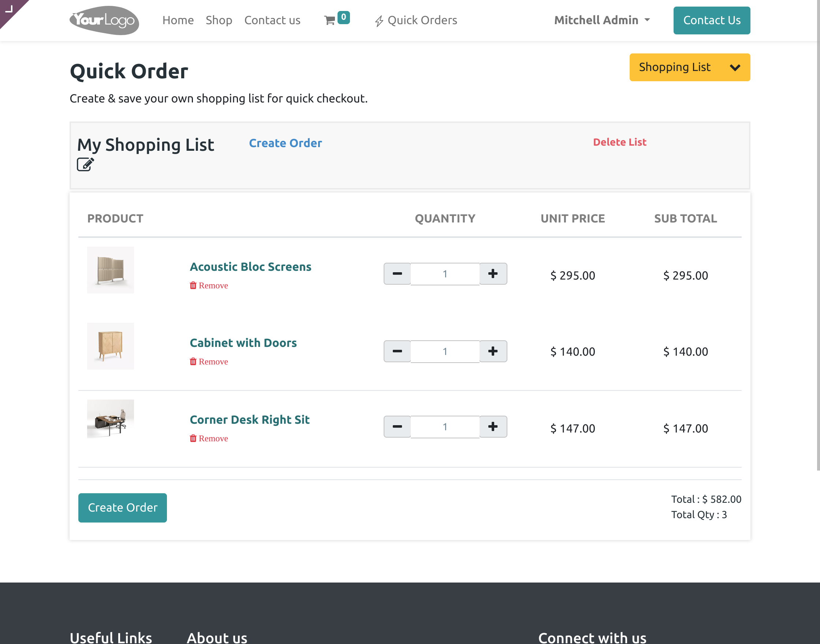The width and height of the screenshot is (820, 644).
Task: Select the Corner Desk Right Sit quantity field
Action: (x=445, y=426)
